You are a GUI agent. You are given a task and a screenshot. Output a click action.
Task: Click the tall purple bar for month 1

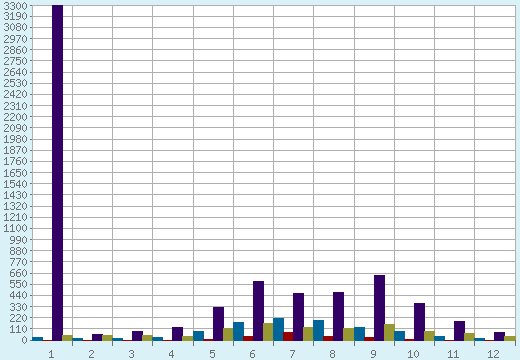[x=57, y=173]
